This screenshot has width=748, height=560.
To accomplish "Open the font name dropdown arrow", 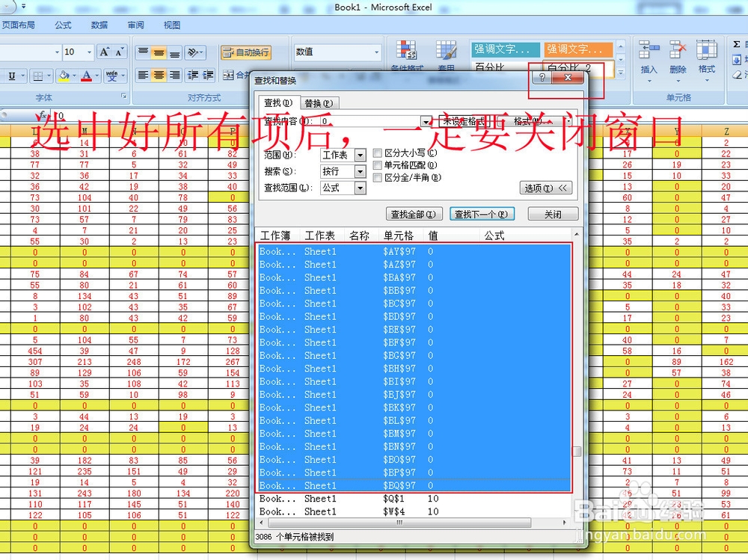I will 58,52.
